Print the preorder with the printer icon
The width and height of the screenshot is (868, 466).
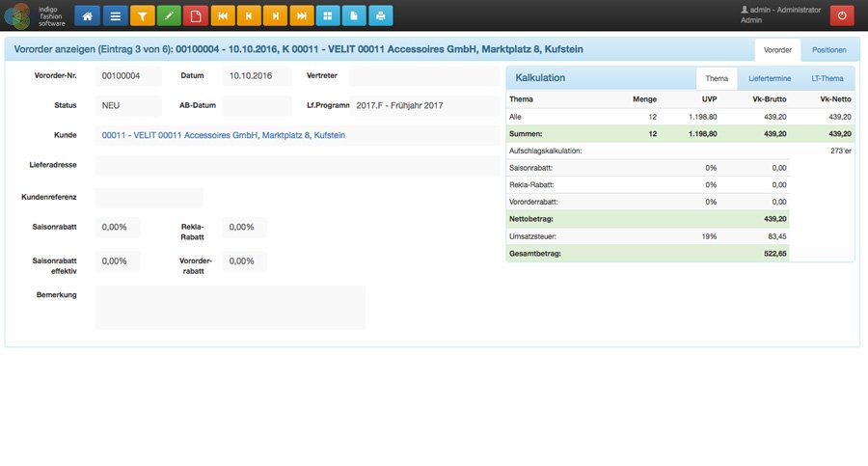pos(381,16)
